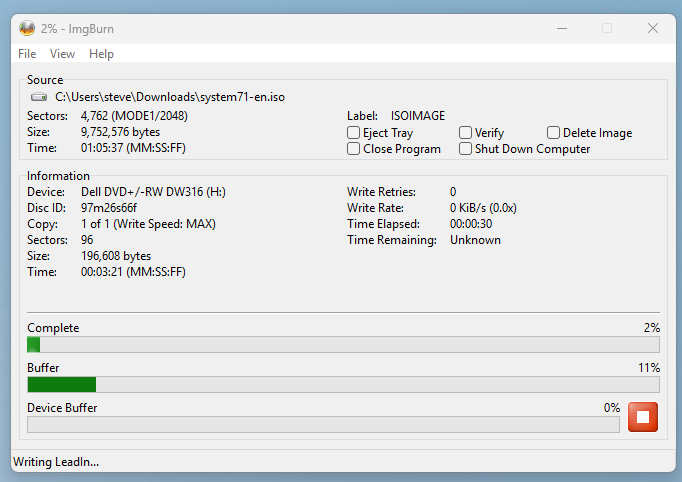Open the View menu

click(x=62, y=54)
